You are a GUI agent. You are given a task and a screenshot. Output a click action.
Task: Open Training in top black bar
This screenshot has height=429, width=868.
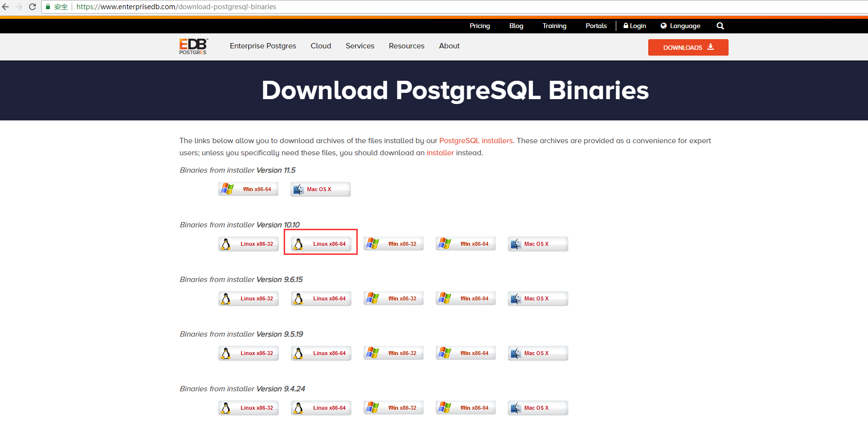[x=554, y=26]
